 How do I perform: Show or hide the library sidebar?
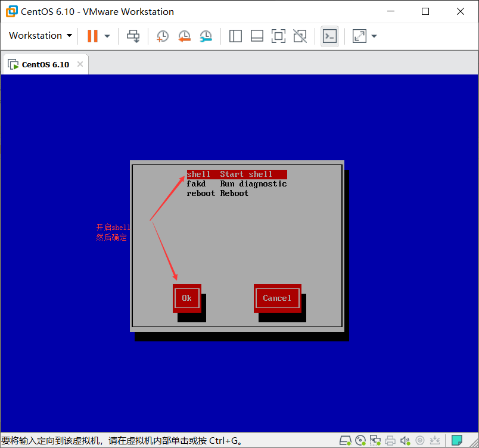(235, 36)
